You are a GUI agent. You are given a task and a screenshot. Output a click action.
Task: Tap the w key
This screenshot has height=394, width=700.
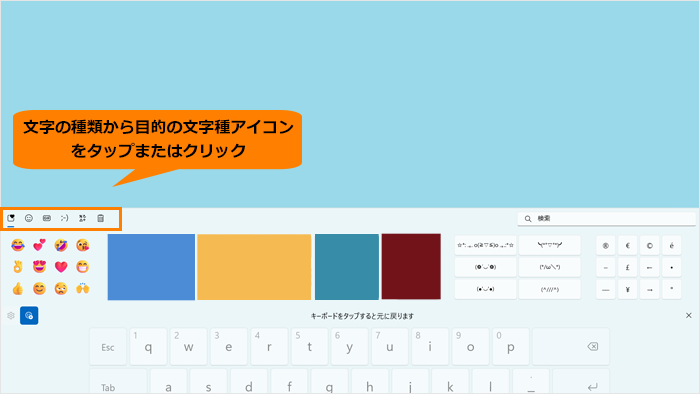[188, 347]
